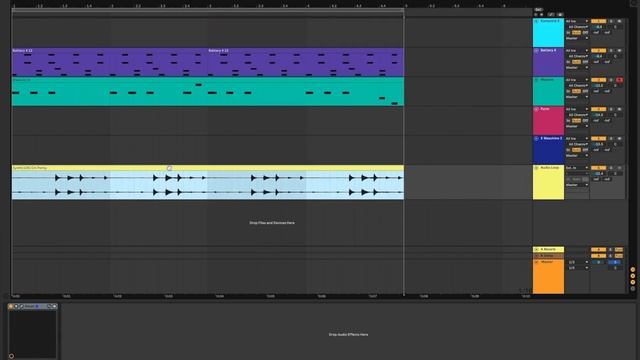Select the Delay device title bar
Image resolution: width=640 pixels, height=360 pixels.
pyautogui.click(x=33, y=306)
